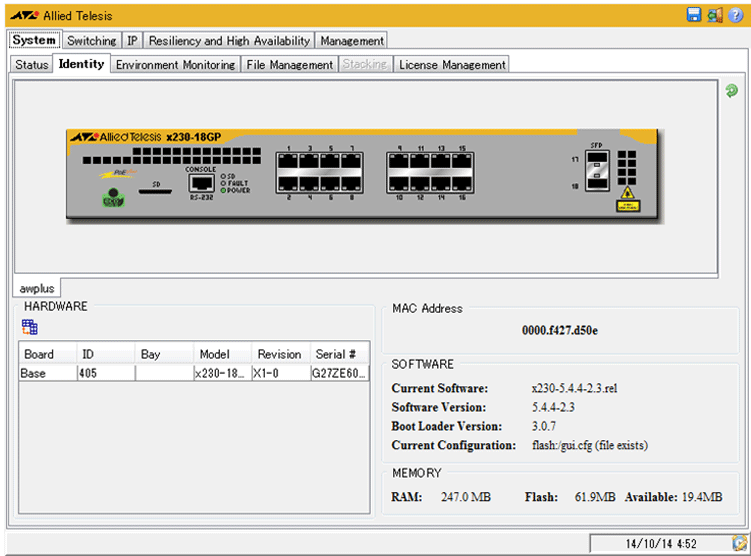Click the MAC address 0000.f427.d50e
This screenshot has width=751, height=556.
point(559,330)
